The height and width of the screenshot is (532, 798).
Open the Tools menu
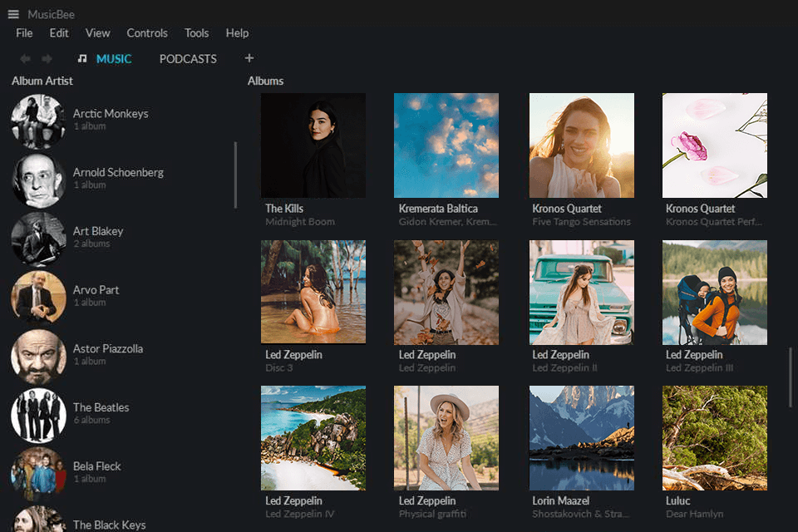pyautogui.click(x=196, y=33)
